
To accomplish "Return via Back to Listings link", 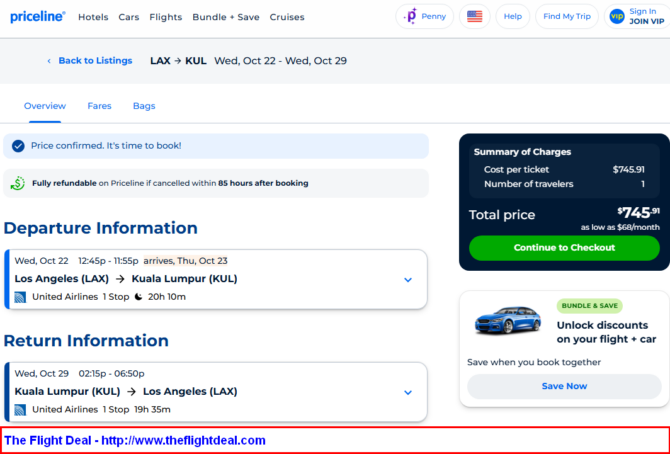I will [x=90, y=61].
